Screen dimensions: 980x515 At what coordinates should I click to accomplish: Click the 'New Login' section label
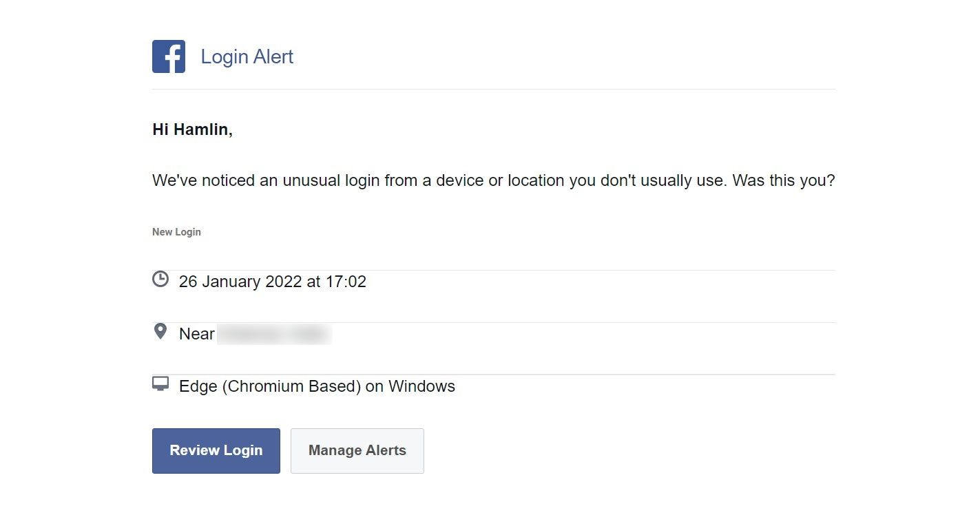tap(176, 232)
